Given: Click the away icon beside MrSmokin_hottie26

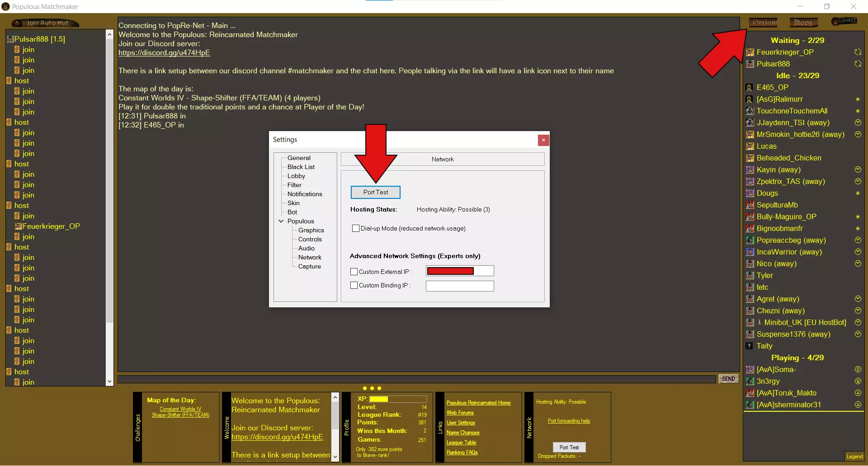Looking at the screenshot, I should (x=858, y=135).
